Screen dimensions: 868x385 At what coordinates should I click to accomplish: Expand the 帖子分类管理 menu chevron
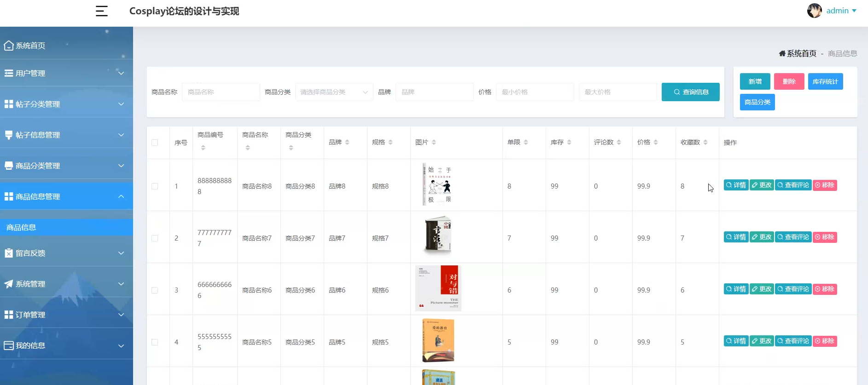[x=121, y=104]
